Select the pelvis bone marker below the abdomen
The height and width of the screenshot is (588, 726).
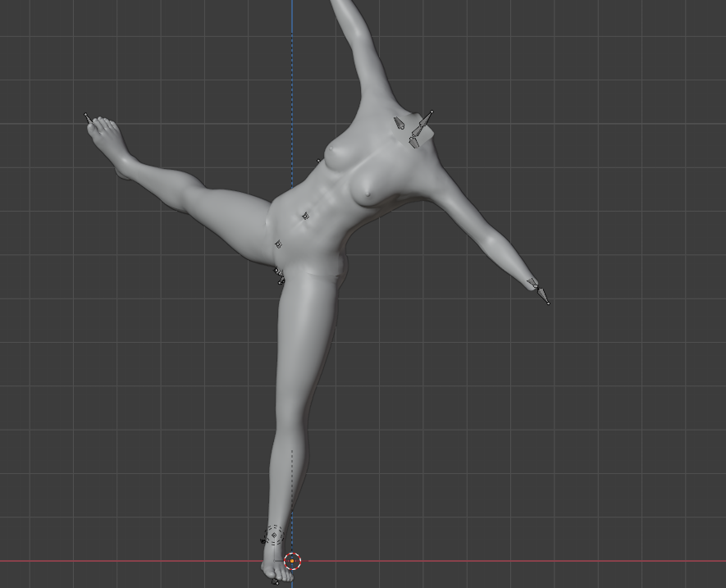pos(278,244)
